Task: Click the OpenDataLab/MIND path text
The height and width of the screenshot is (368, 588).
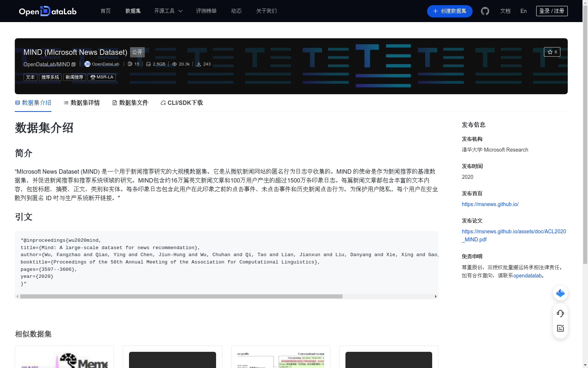Action: (x=47, y=64)
